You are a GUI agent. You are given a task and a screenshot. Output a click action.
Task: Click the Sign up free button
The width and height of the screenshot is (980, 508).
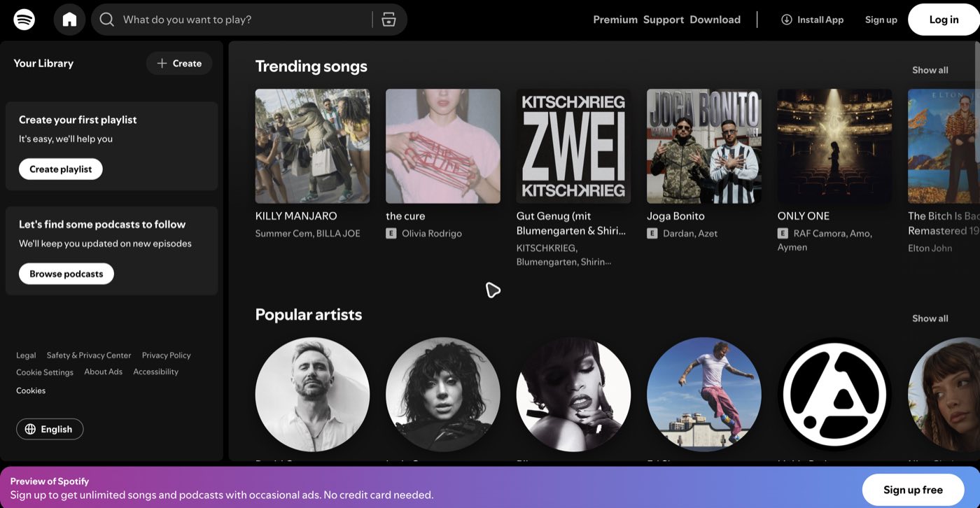(913, 490)
